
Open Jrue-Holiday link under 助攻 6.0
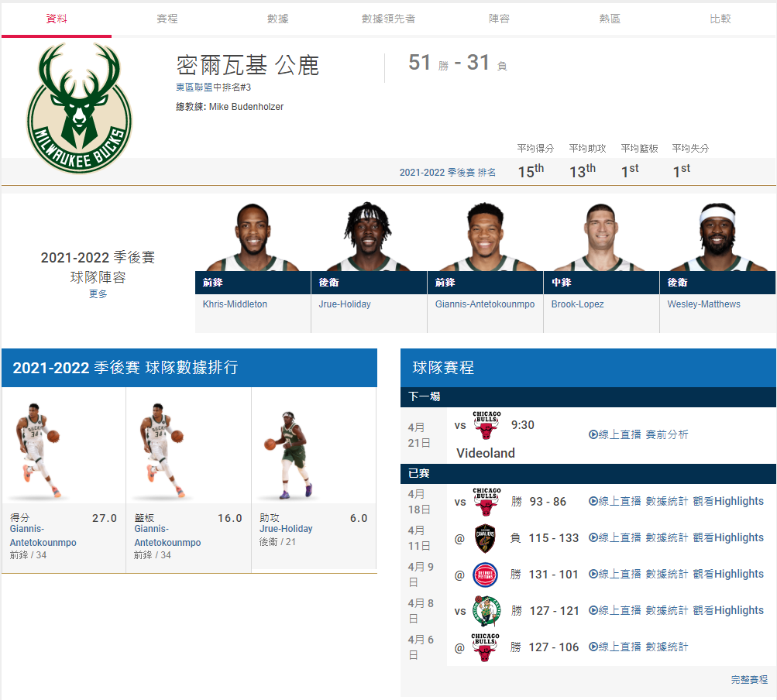286,529
